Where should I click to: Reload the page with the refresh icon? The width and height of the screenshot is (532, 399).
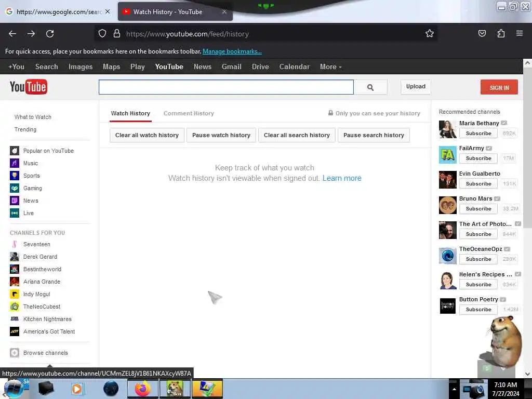click(50, 34)
